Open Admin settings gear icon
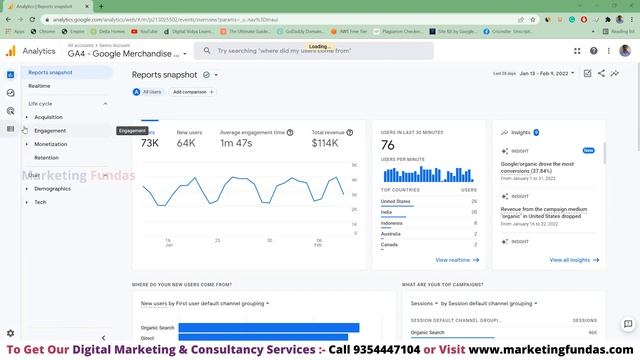Screen dimensions: 640x360 [x=11, y=333]
